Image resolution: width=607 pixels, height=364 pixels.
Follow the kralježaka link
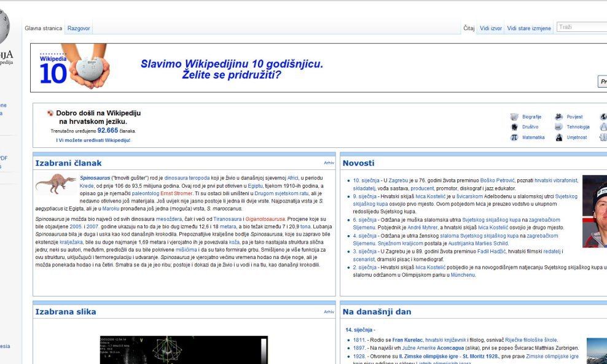(71, 242)
